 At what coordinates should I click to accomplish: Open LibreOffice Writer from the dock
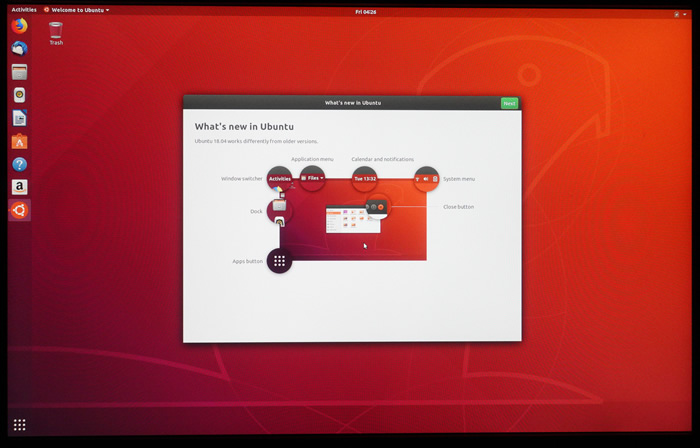coord(19,118)
